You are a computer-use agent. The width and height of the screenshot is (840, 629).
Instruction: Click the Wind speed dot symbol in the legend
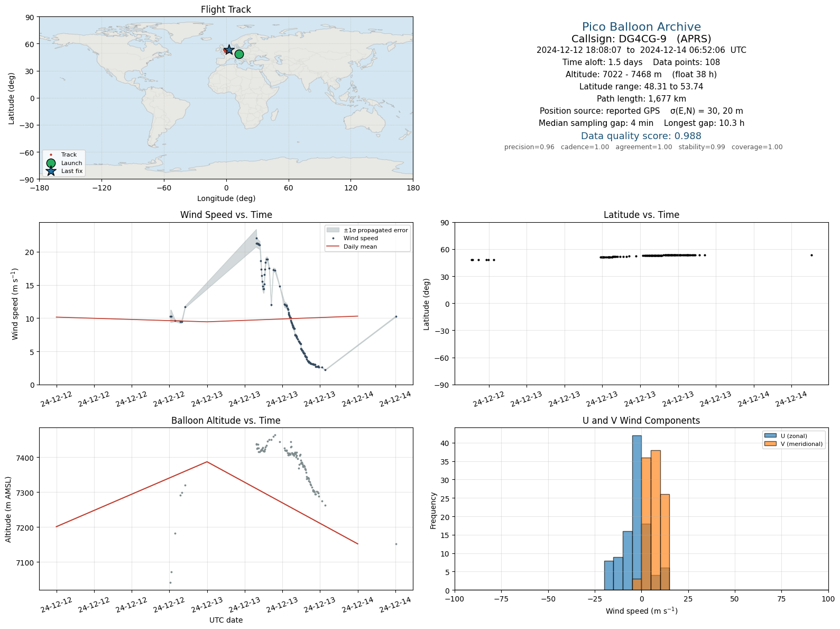[x=333, y=239]
